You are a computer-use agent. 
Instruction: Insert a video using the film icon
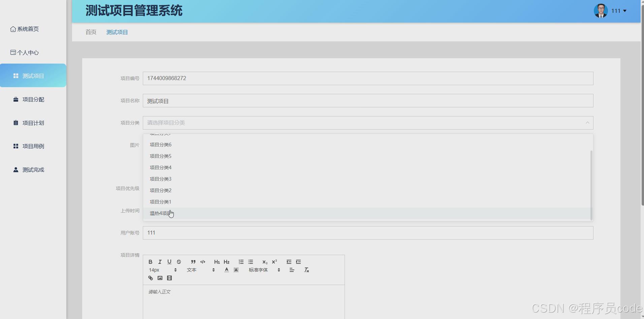coord(169,278)
